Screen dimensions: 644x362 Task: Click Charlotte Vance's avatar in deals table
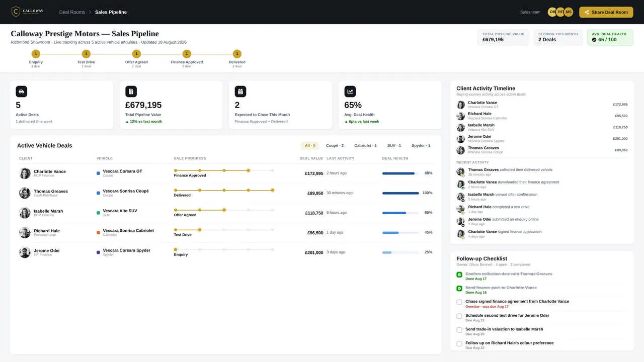25,173
